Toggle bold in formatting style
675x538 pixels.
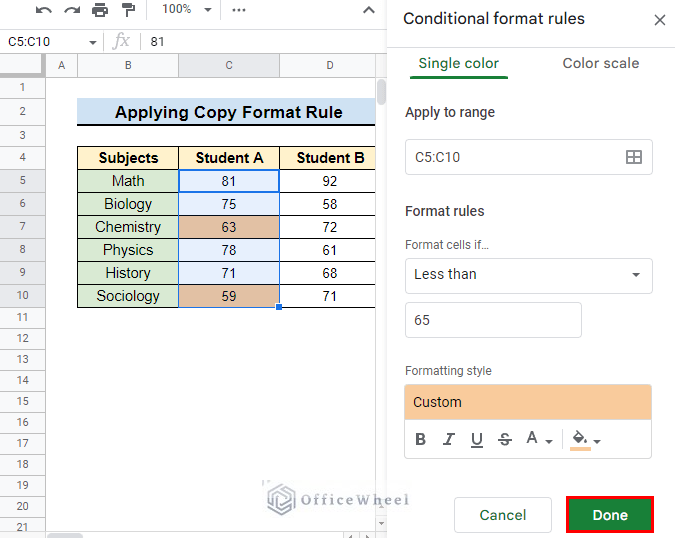420,439
